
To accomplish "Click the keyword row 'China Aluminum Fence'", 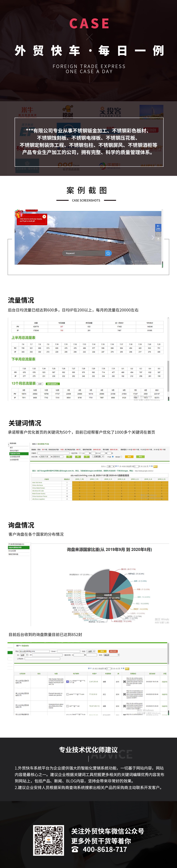I will [39, 496].
